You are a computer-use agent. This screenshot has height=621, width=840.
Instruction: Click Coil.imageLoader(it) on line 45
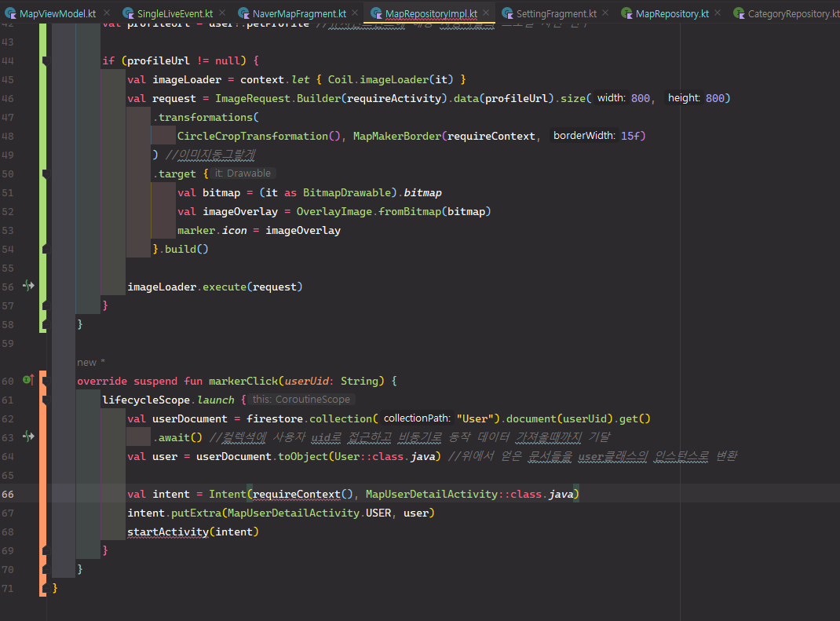pos(390,80)
